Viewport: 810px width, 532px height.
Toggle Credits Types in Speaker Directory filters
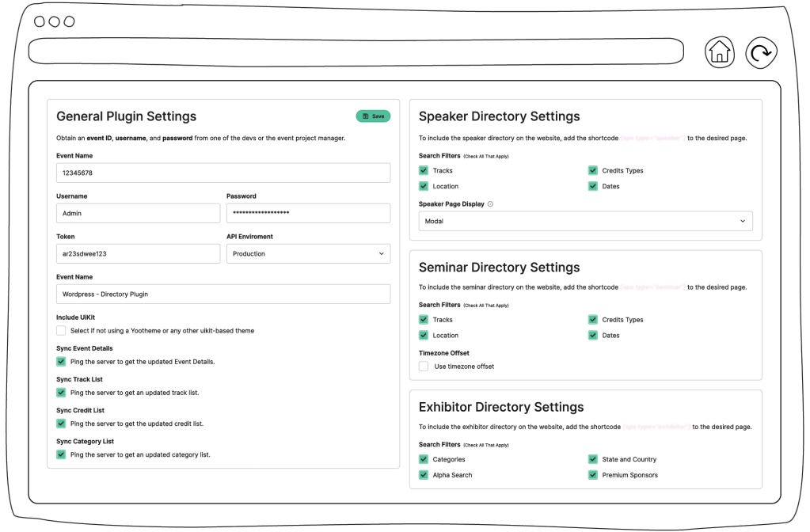click(593, 170)
